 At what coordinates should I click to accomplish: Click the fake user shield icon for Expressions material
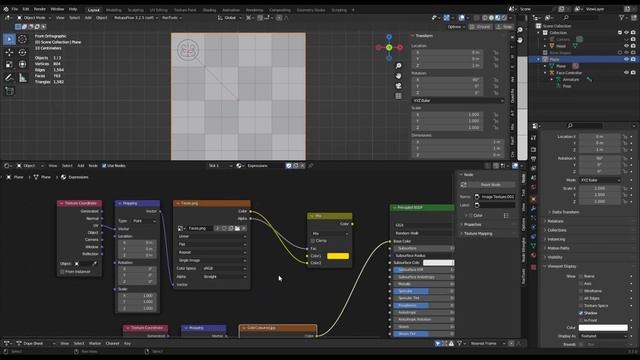(289, 166)
